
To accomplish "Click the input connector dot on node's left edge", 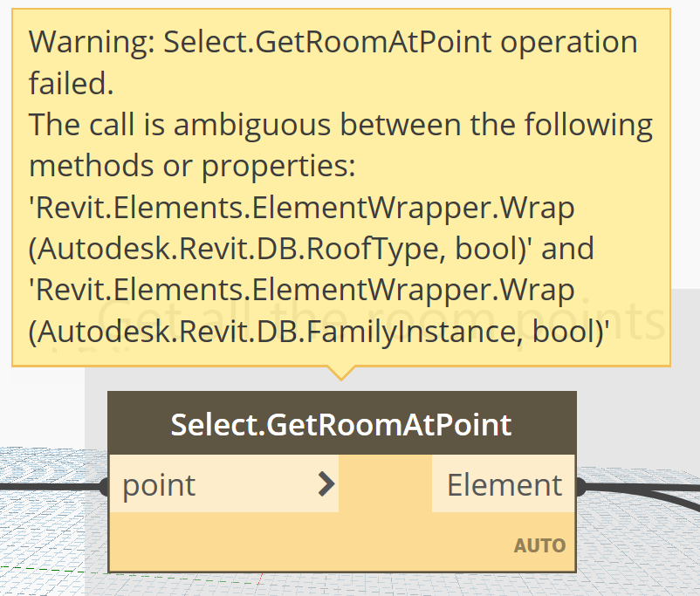I will click(105, 486).
